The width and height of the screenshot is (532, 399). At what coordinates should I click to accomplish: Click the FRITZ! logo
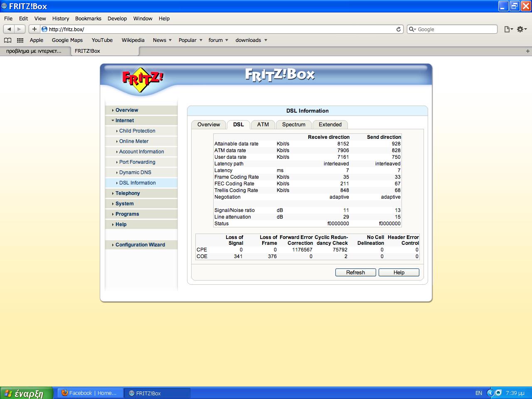[x=143, y=79]
